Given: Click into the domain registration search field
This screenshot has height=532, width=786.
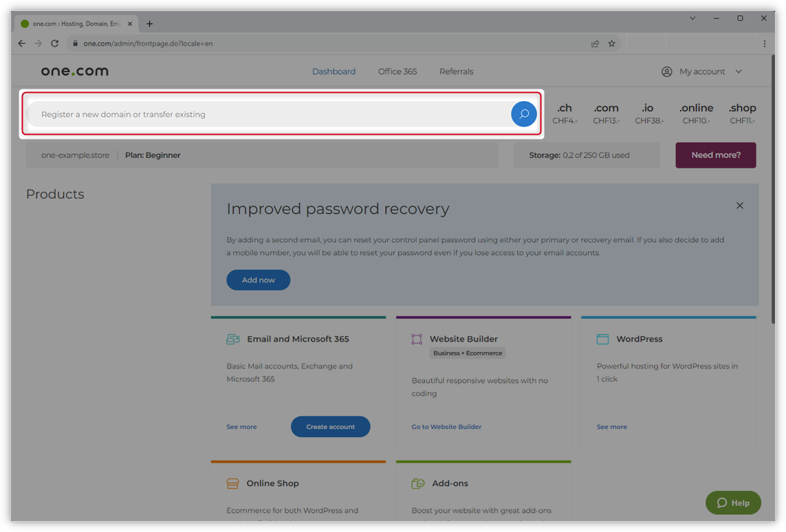Looking at the screenshot, I should click(x=268, y=114).
